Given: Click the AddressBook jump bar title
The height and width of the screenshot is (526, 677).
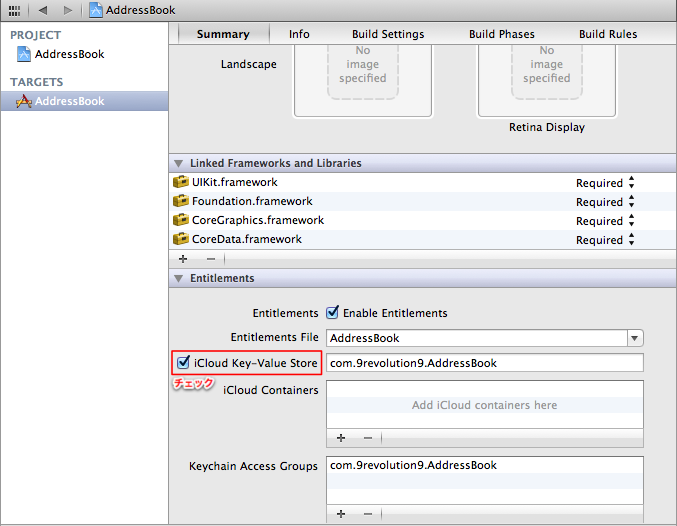Looking at the screenshot, I should click(141, 10).
